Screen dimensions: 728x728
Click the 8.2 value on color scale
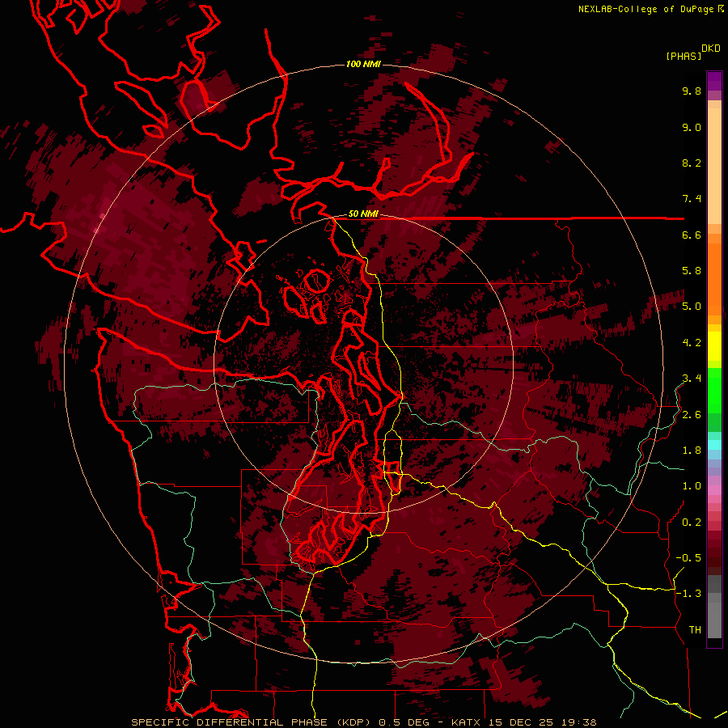[692, 163]
